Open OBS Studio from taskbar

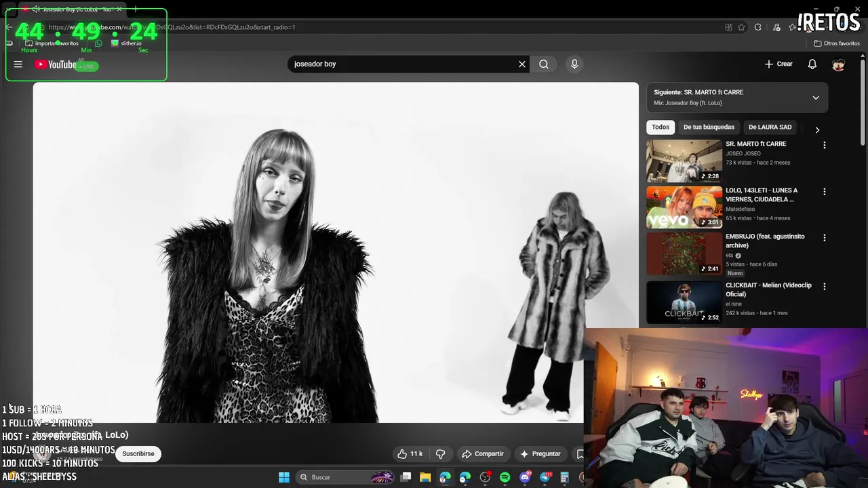click(x=485, y=477)
